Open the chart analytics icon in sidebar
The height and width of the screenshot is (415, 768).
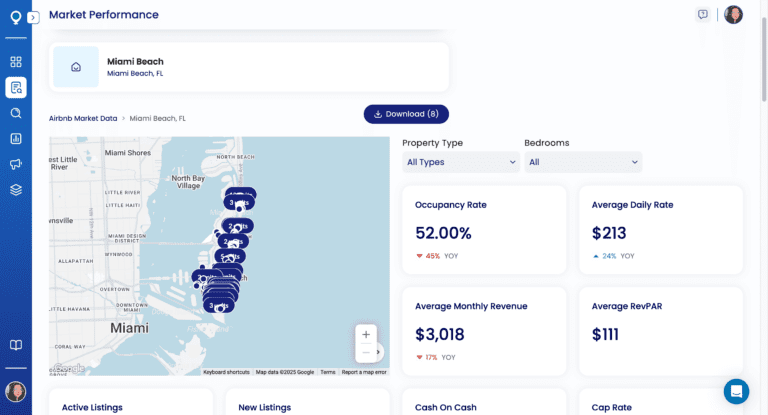[x=16, y=138]
